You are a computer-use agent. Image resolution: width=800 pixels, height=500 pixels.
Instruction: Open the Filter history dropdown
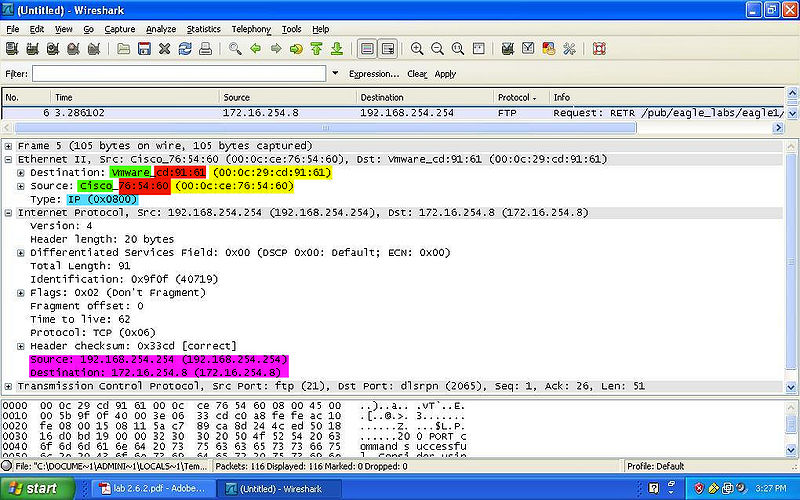(x=335, y=73)
